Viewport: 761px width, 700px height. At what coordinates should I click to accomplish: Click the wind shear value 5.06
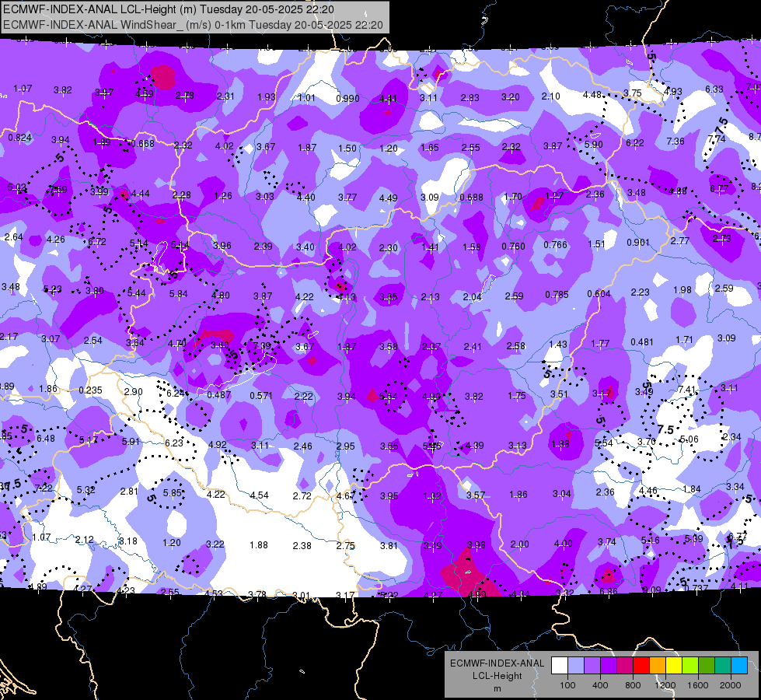(689, 439)
